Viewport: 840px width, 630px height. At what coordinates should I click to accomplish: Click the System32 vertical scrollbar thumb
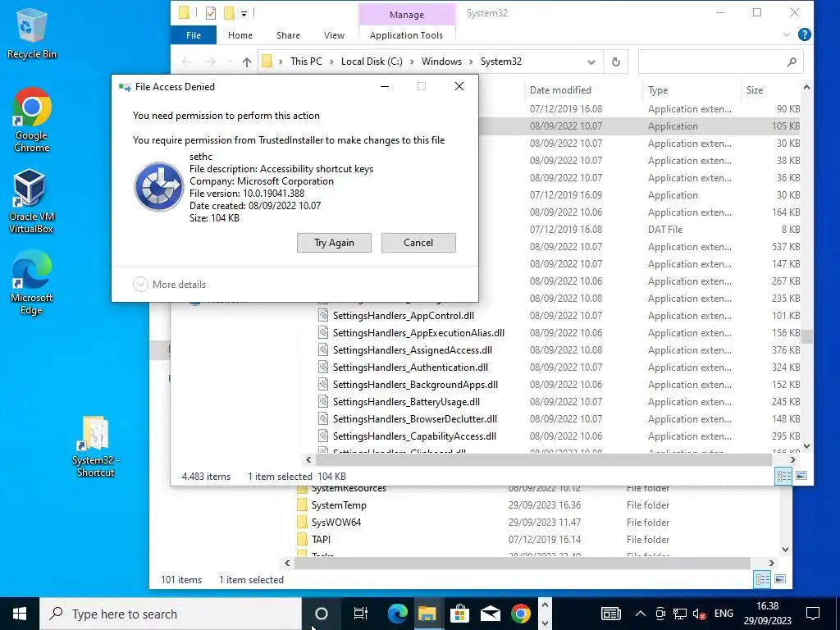click(x=806, y=336)
